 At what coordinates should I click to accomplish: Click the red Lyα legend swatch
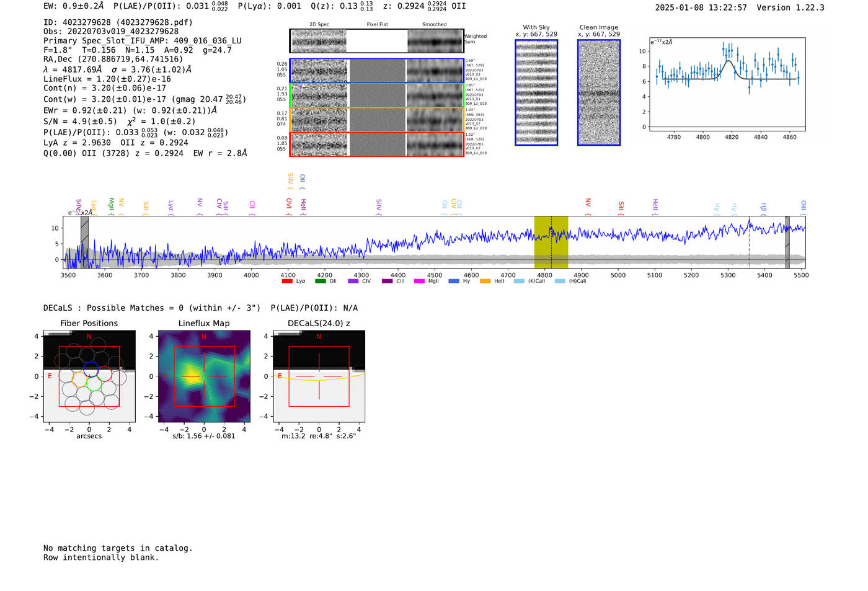point(287,281)
